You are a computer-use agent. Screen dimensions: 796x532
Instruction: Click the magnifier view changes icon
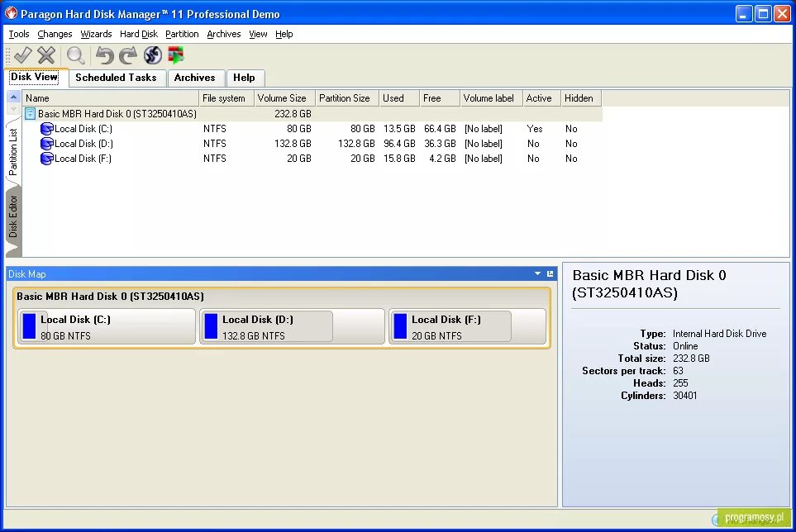click(76, 55)
